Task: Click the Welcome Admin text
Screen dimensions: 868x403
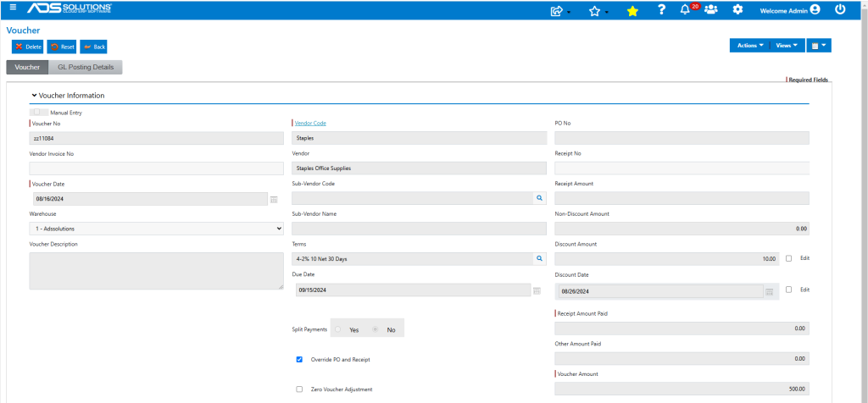Action: [x=783, y=10]
